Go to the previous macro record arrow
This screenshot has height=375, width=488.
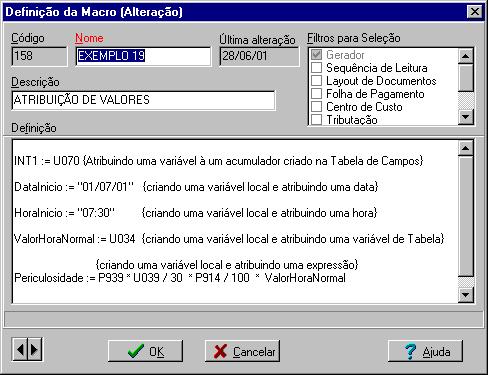tap(20, 349)
